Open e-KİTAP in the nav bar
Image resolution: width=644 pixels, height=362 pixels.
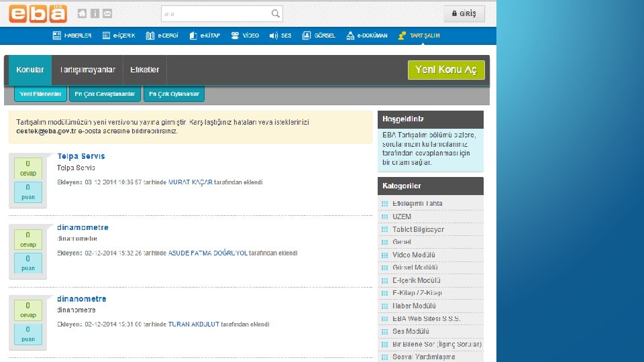[205, 36]
